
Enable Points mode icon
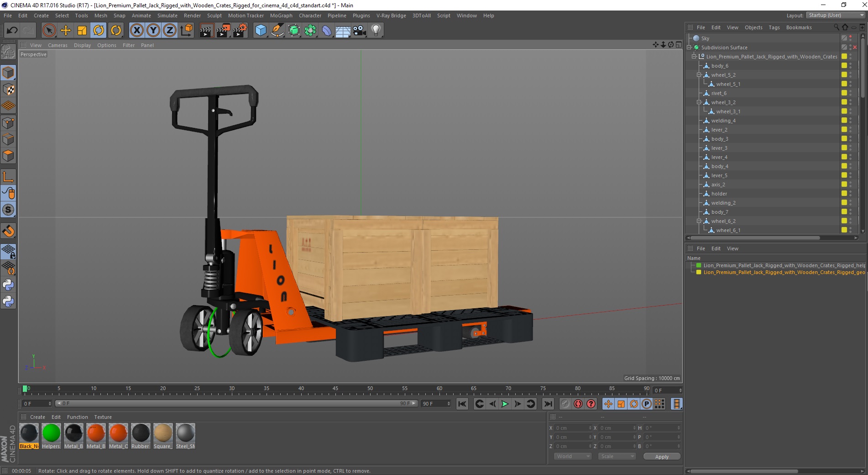(8, 122)
